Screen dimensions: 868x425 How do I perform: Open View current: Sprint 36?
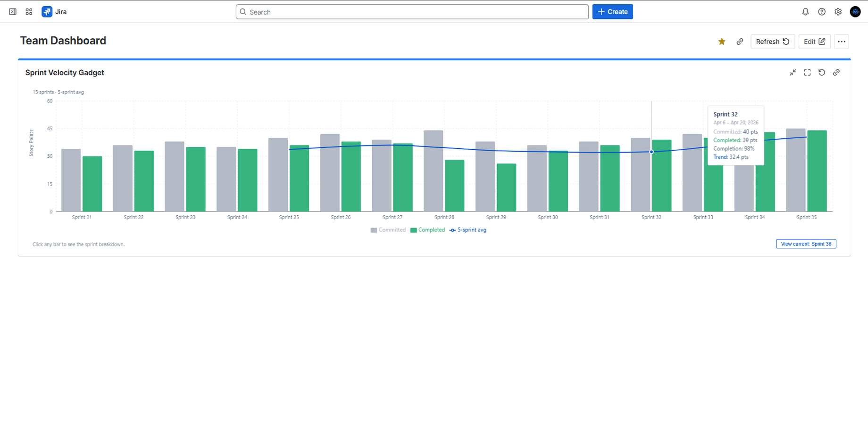click(x=806, y=244)
